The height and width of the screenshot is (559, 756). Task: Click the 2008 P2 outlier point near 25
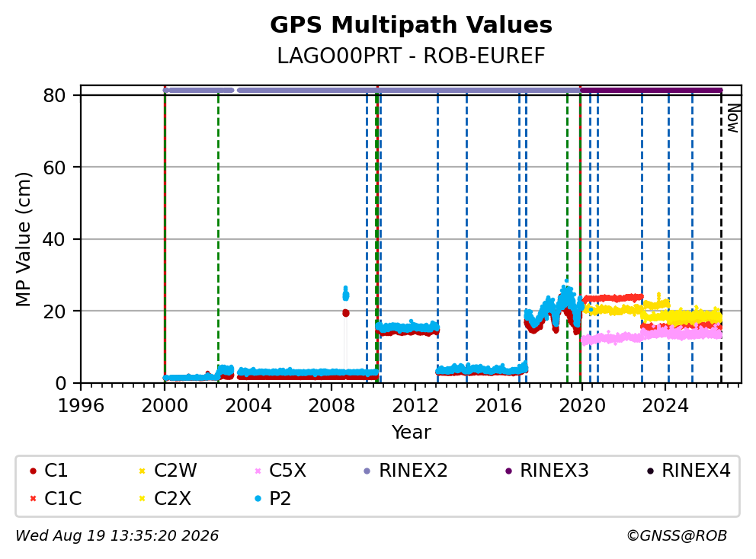(x=346, y=295)
